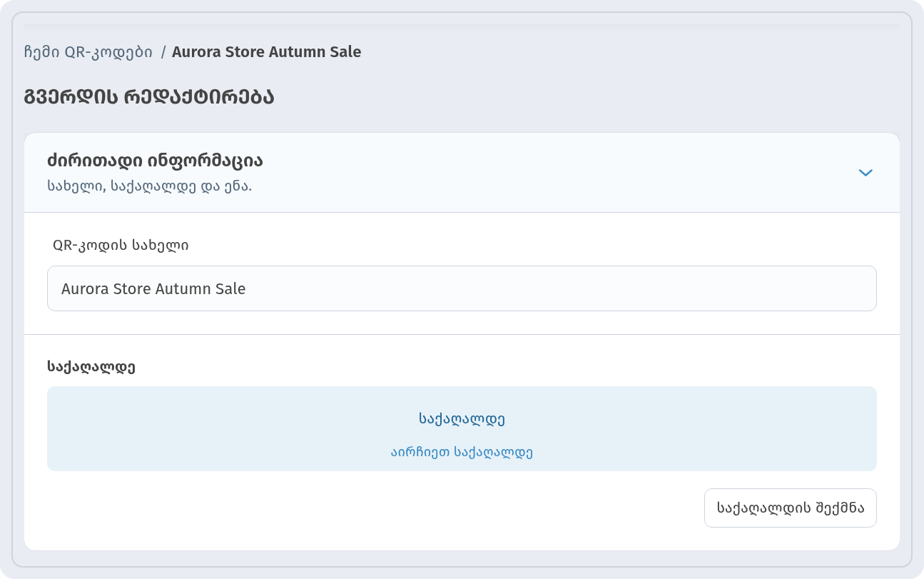Place cursor after Sale in name field
The height and width of the screenshot is (579, 924).
[x=248, y=289]
